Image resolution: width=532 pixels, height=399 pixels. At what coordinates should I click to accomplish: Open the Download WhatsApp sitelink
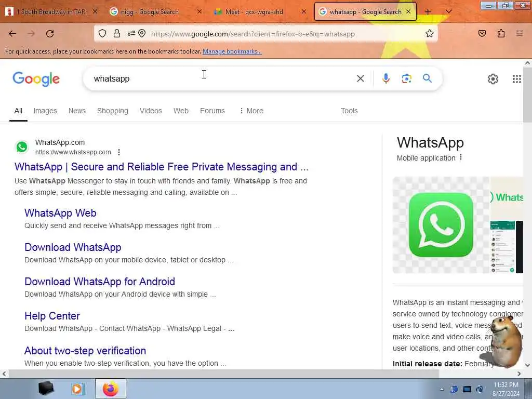(73, 247)
